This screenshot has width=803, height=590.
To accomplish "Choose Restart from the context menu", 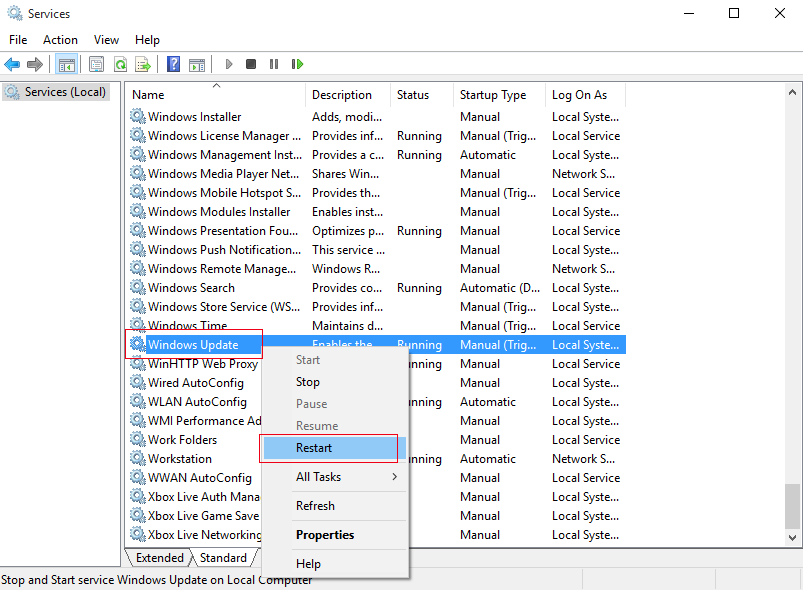I will coord(335,448).
